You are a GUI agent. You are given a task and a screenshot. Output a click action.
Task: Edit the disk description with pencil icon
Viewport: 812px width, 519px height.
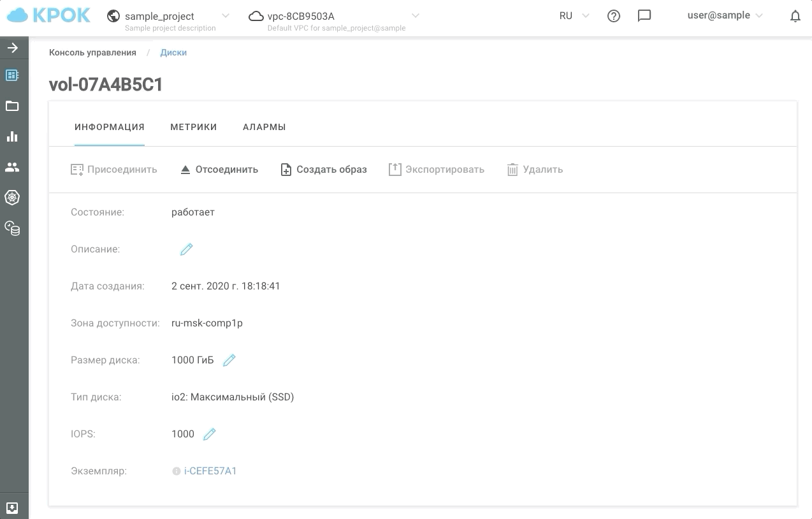[x=186, y=249]
